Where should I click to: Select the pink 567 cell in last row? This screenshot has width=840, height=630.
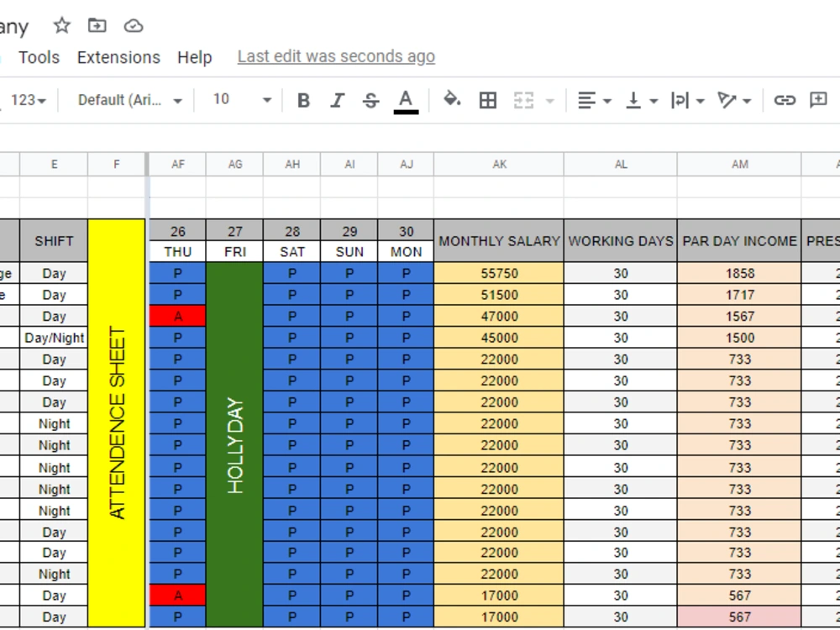(739, 617)
